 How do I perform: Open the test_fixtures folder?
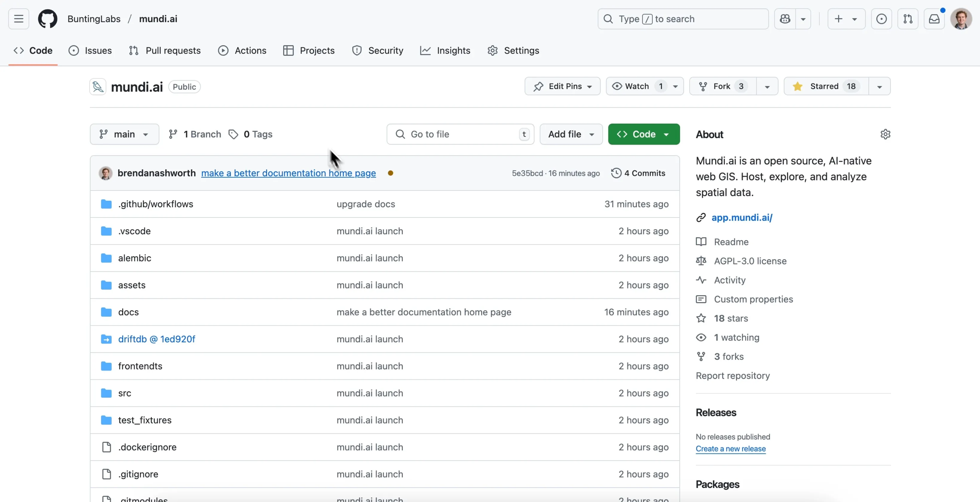click(x=145, y=420)
